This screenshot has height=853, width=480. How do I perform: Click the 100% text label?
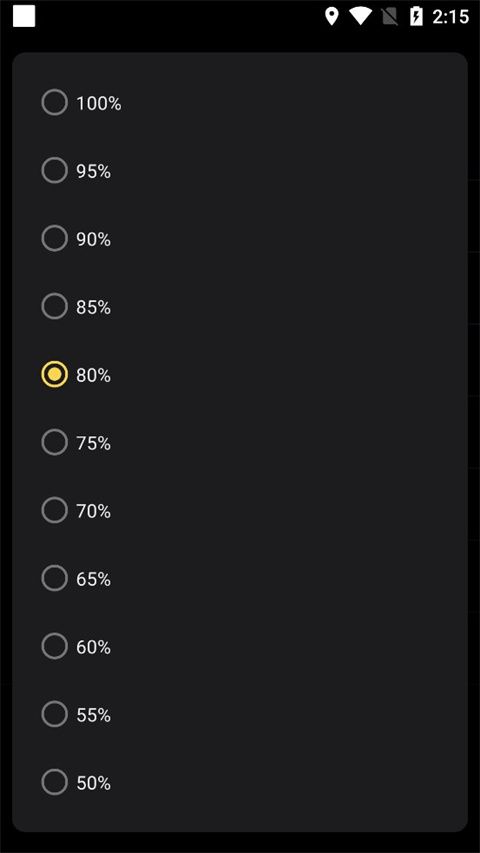tap(99, 103)
